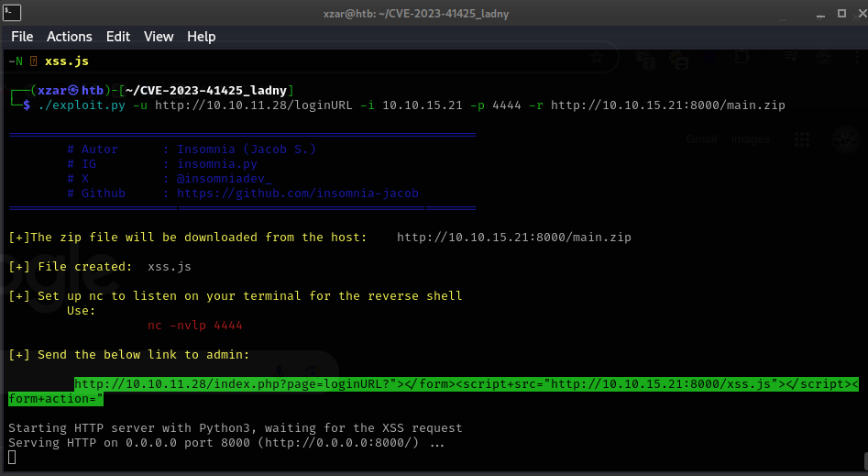This screenshot has width=868, height=476.
Task: Click the 'Set up nc to listen' line
Action: (x=236, y=296)
